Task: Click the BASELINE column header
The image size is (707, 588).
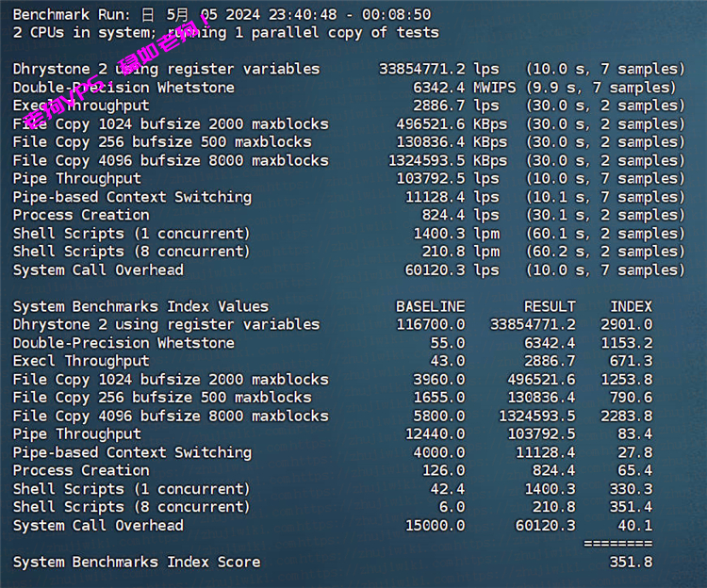Action: click(430, 306)
